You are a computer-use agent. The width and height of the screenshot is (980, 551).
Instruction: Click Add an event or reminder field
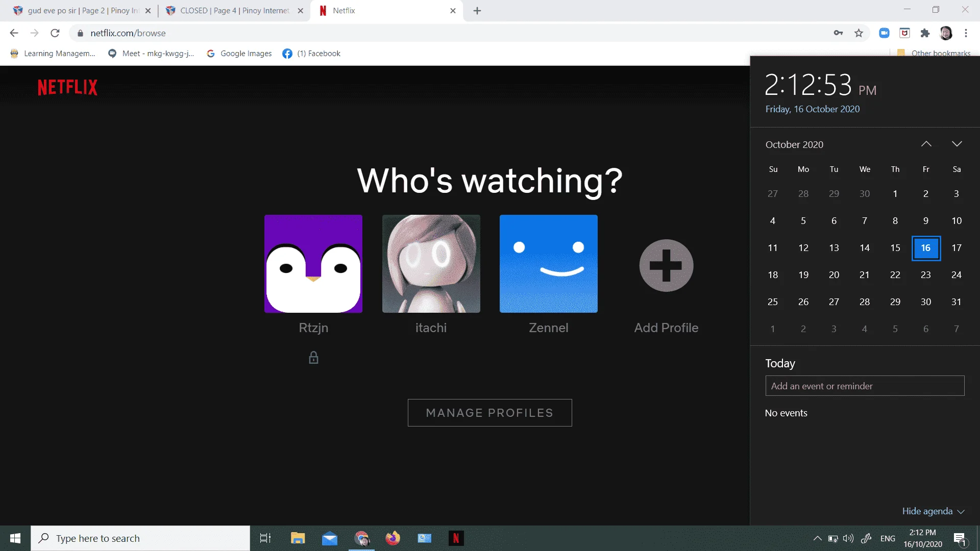coord(865,386)
